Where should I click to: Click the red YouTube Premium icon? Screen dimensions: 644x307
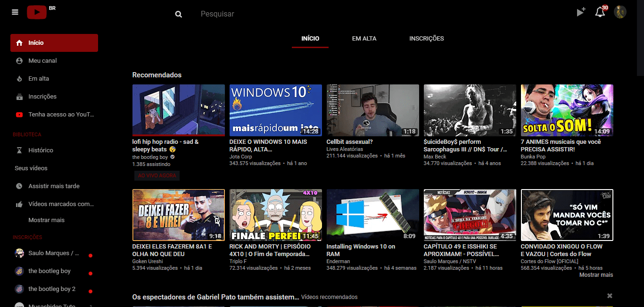pos(19,115)
